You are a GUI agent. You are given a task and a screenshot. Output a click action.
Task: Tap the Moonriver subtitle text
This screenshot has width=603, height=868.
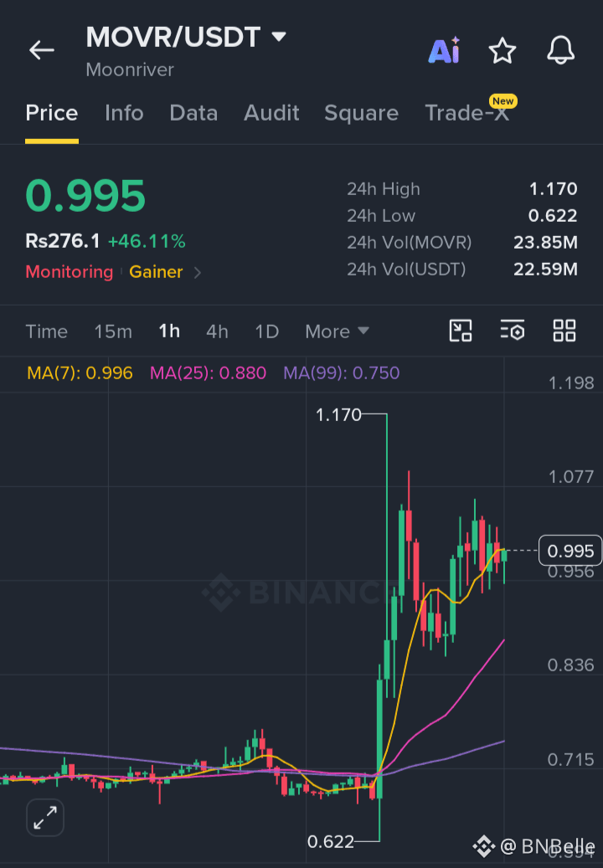[x=130, y=69]
